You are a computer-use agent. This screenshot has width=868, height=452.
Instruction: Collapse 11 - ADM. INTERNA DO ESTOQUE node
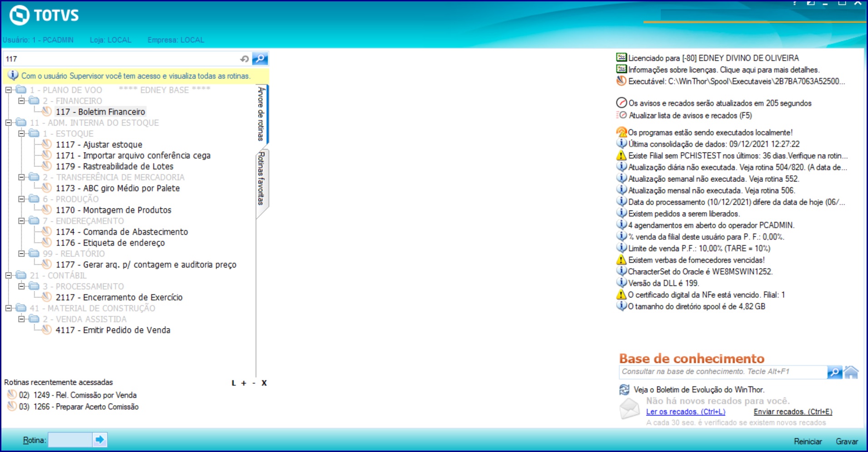tap(8, 123)
